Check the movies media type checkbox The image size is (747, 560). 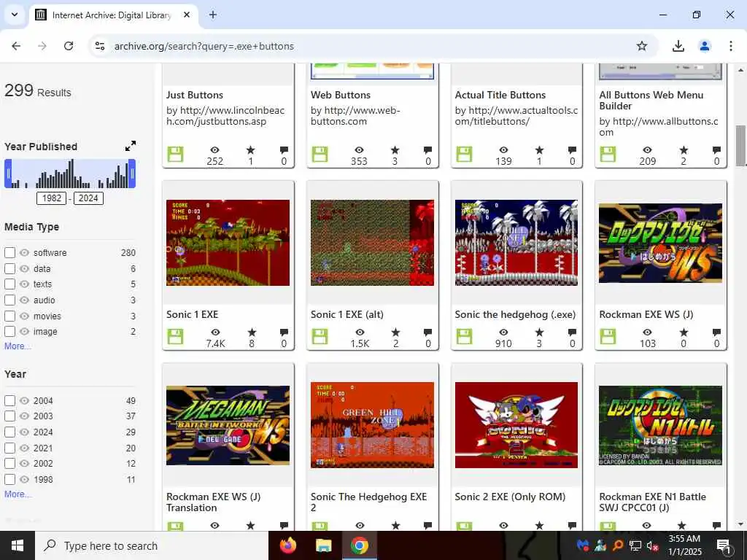coord(9,316)
